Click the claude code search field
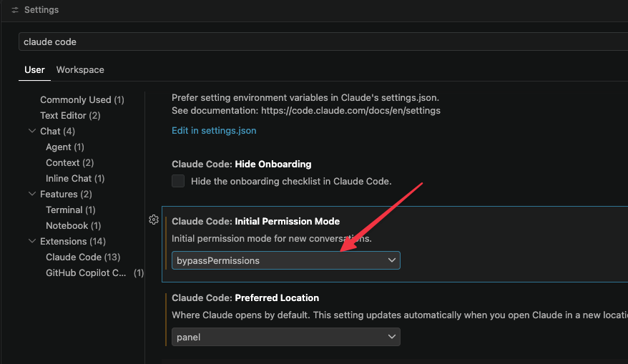628x364 pixels. point(323,41)
